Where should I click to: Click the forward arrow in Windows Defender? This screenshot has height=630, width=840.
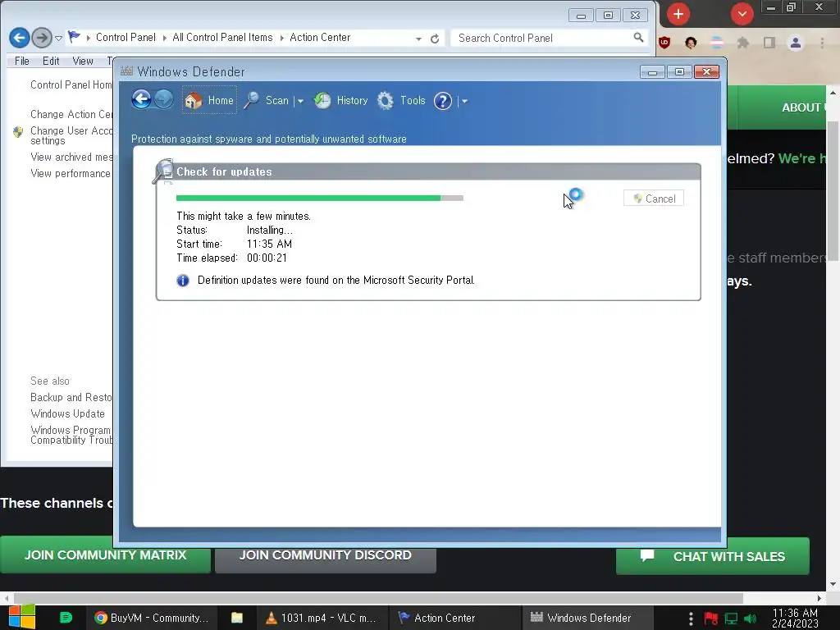[x=163, y=99]
